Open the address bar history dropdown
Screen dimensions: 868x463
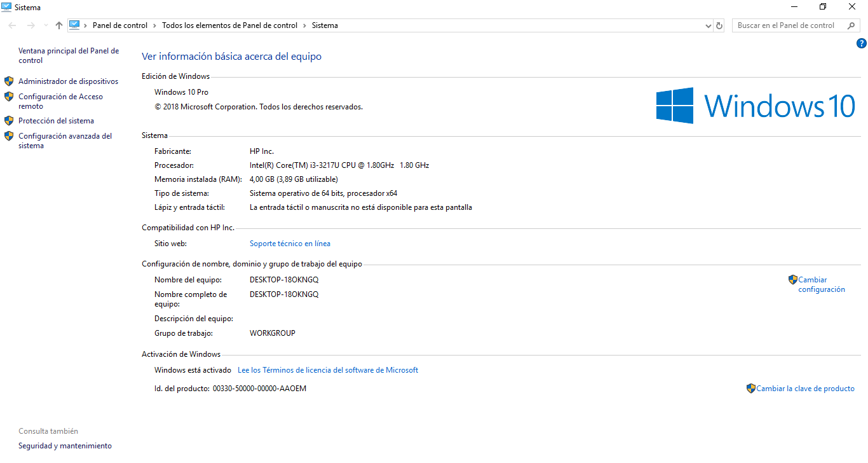pyautogui.click(x=709, y=25)
